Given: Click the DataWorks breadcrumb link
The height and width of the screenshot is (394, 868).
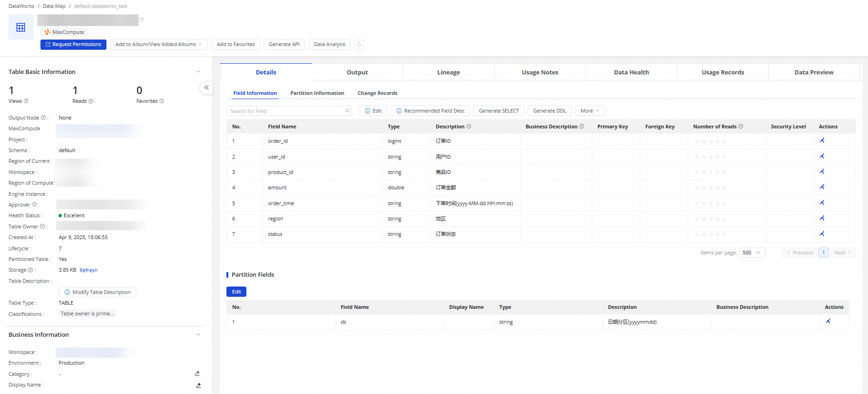Looking at the screenshot, I should (x=21, y=6).
